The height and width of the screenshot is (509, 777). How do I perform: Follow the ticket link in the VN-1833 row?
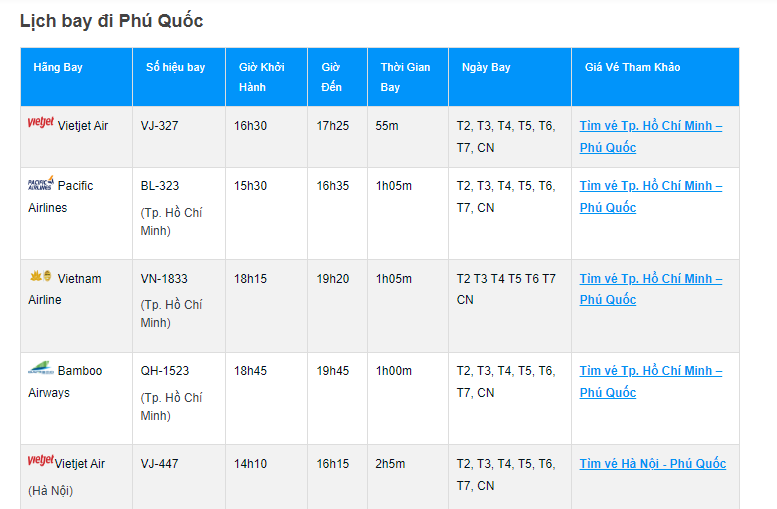tap(650, 289)
